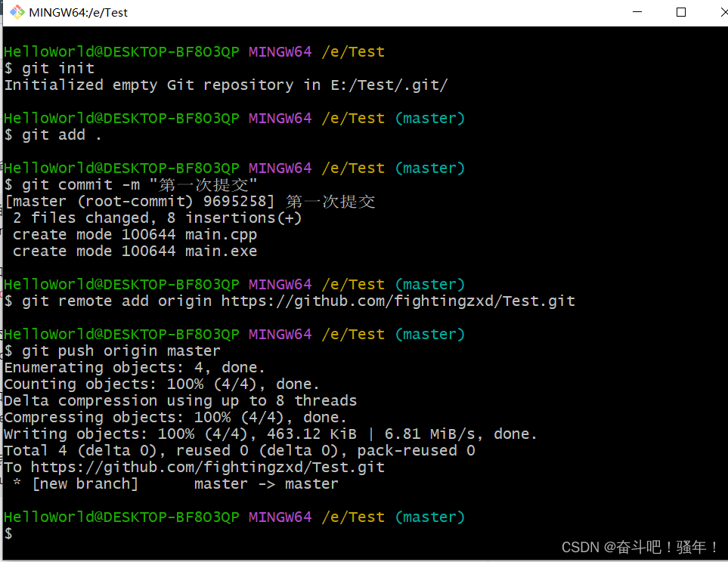Minimize the MINGW64 terminal window
This screenshot has height=562, width=728.
click(637, 12)
